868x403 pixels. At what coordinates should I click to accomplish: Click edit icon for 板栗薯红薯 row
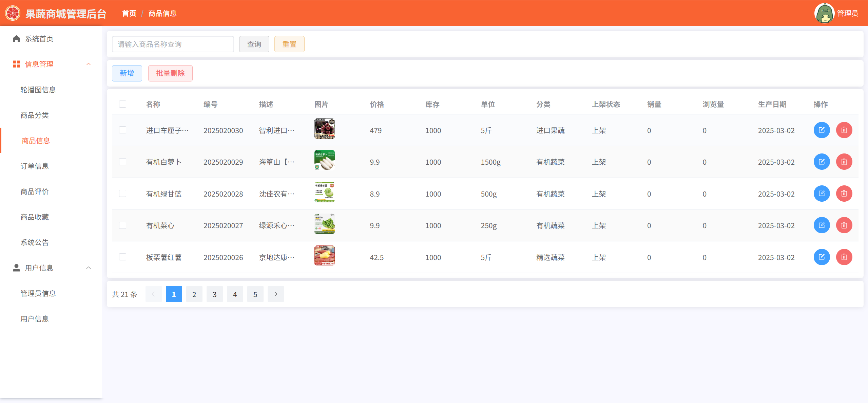(821, 257)
